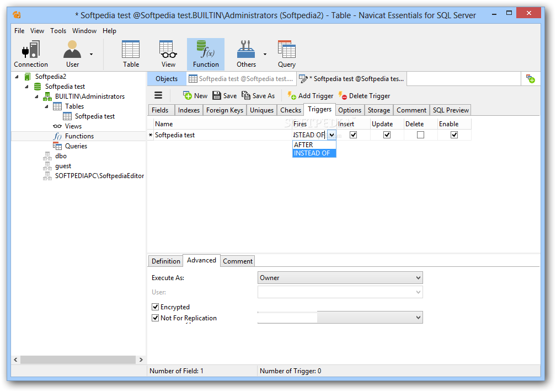Toggle the Update checkbox for the trigger

pyautogui.click(x=387, y=135)
